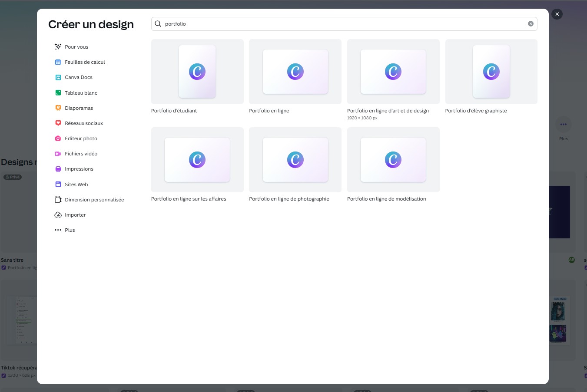Open the Pour vous sparkle icon

pyautogui.click(x=58, y=47)
